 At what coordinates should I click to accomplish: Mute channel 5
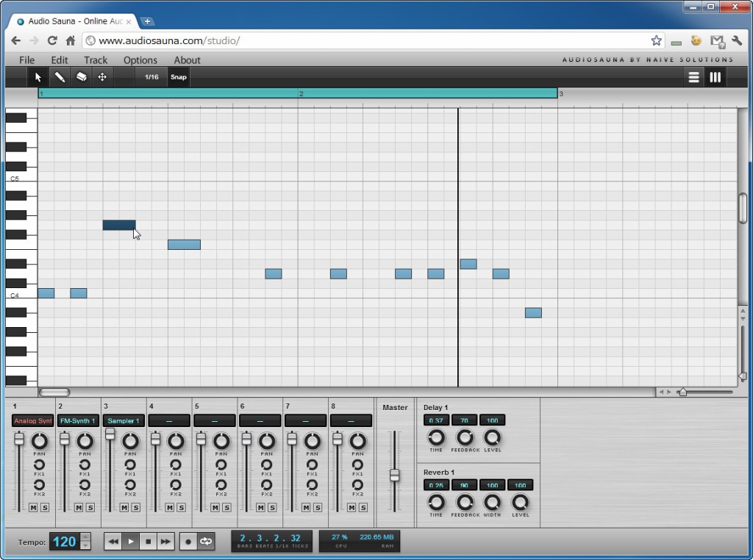(215, 507)
